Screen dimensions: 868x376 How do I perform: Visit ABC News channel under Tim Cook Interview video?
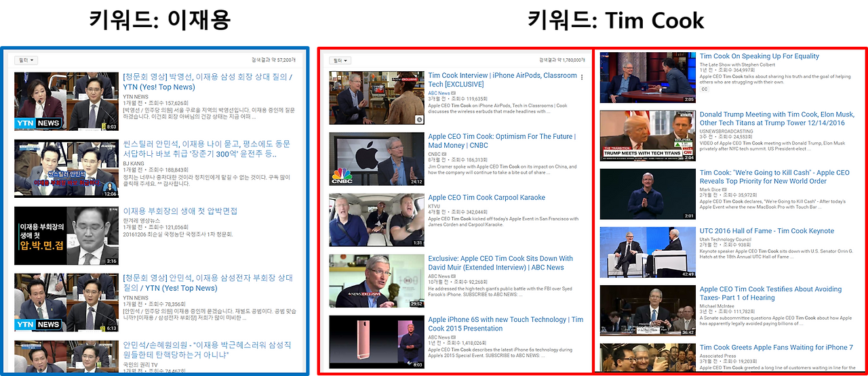click(439, 93)
